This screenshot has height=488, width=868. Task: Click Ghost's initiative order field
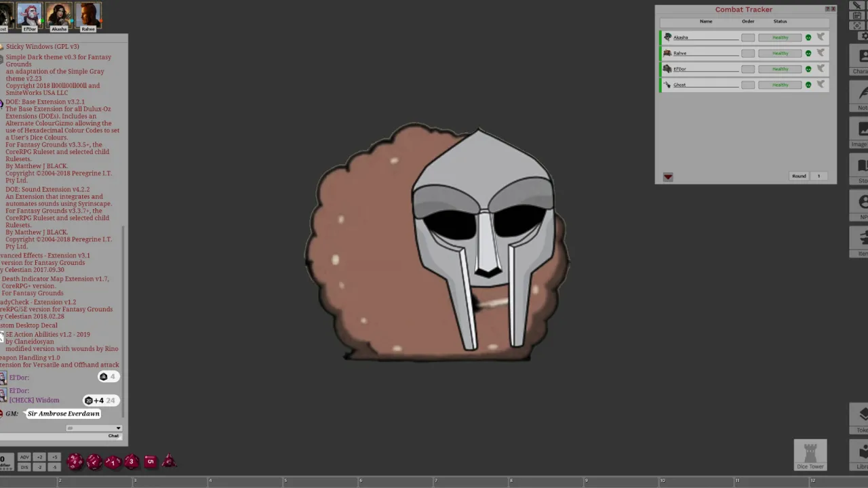[748, 85]
